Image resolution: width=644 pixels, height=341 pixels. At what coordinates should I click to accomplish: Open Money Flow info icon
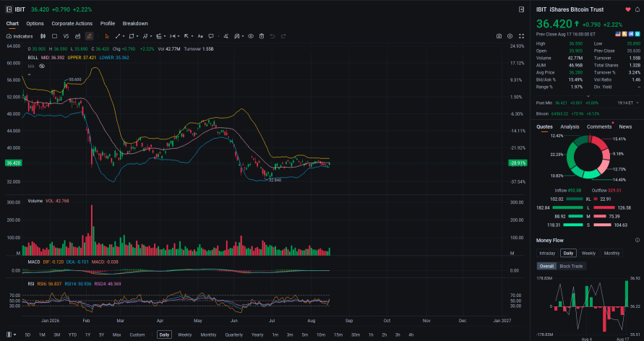(637, 241)
